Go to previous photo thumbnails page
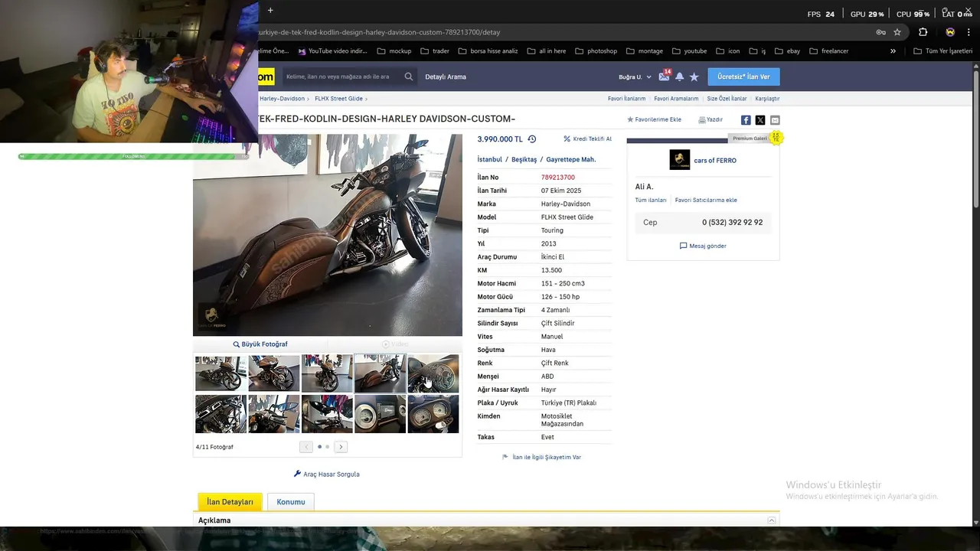Screen dimensions: 980x551 pyautogui.click(x=306, y=447)
